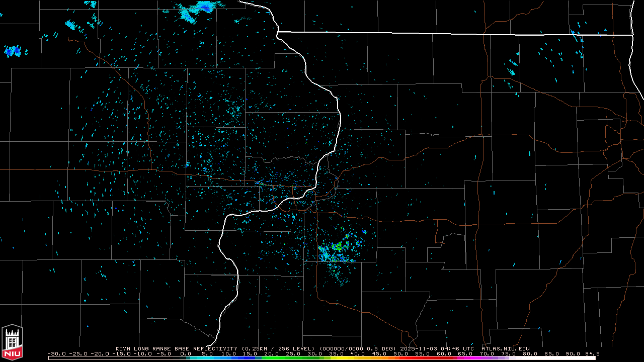The width and height of the screenshot is (644, 362).
Task: Click the ATLAS.NIU.EDU text link
Action: point(506,348)
